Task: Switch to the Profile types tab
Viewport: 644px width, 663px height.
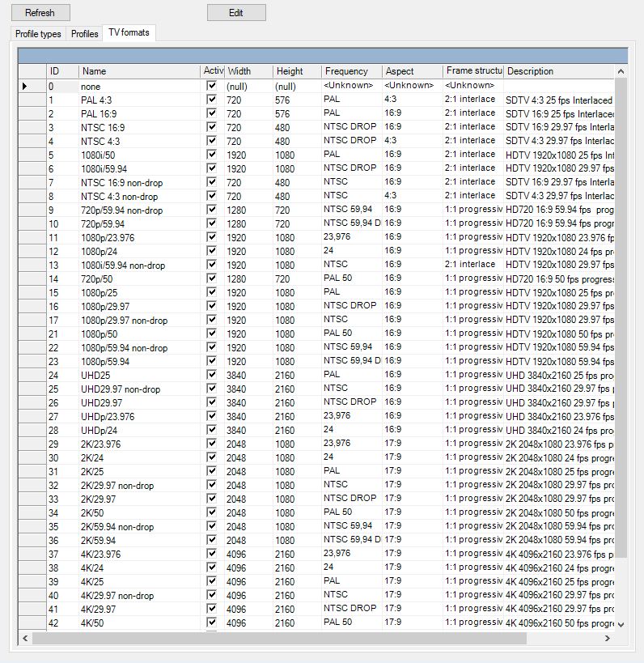Action: [38, 34]
